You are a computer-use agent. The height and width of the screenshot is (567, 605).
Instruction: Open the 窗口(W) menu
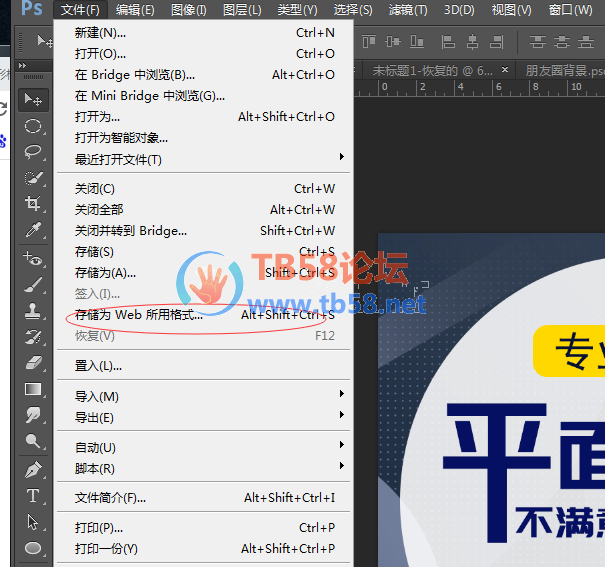[x=570, y=9]
